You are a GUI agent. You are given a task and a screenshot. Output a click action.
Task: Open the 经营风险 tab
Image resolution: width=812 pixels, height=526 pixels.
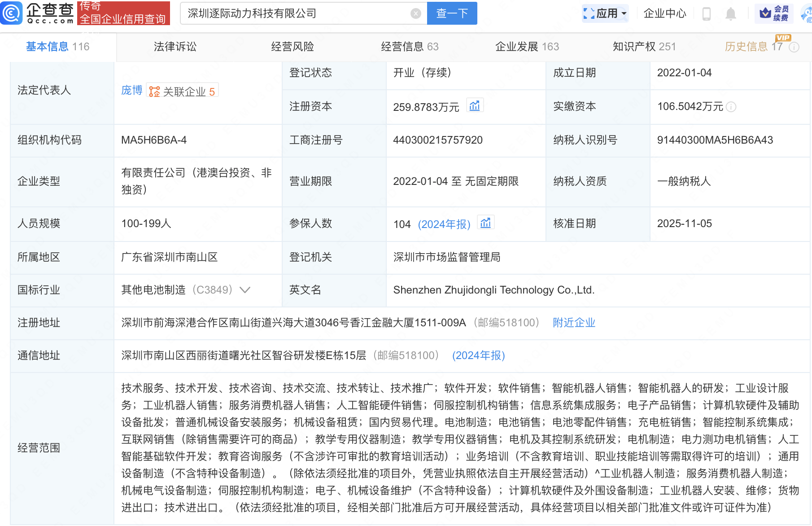coord(292,47)
